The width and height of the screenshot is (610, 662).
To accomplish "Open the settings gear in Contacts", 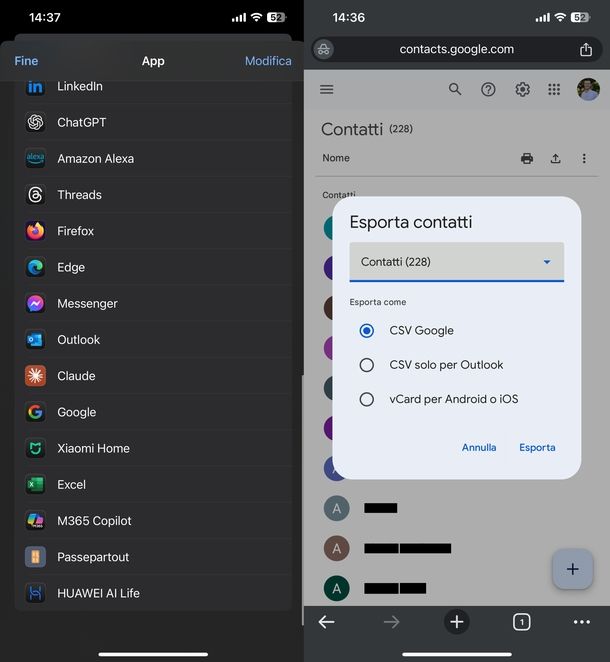I will coord(522,90).
